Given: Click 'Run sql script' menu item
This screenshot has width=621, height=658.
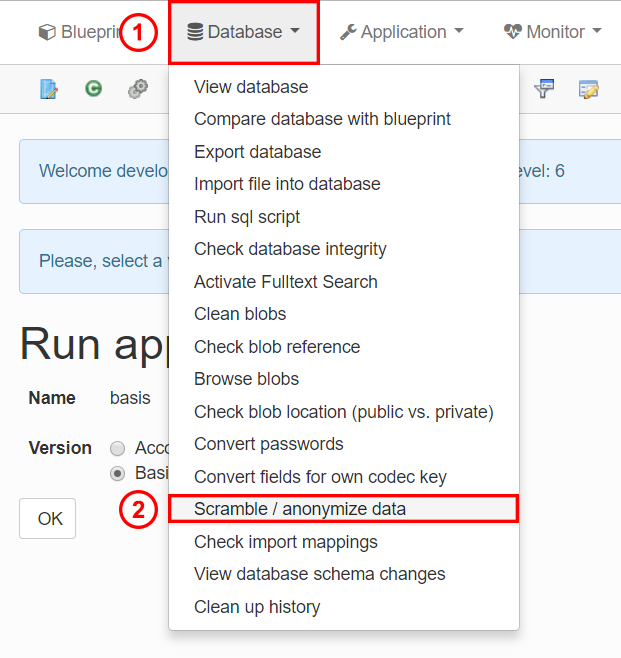Looking at the screenshot, I should [x=247, y=217].
